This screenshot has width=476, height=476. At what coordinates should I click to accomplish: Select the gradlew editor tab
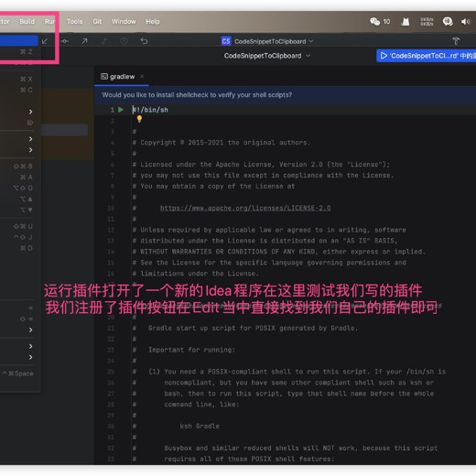click(122, 77)
